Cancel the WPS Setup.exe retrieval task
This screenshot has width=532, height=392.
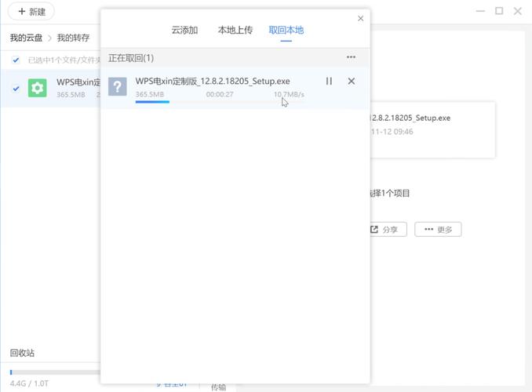pyautogui.click(x=352, y=81)
